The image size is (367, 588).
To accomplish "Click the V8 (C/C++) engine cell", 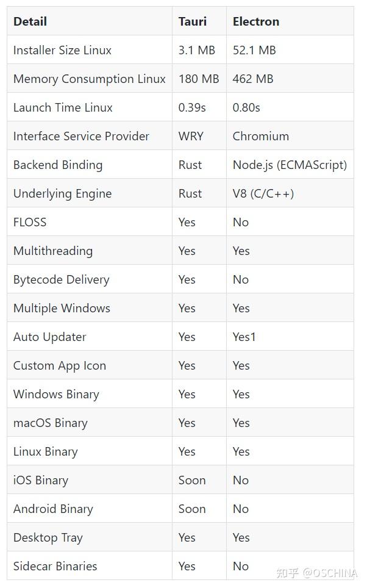I will click(x=263, y=193).
